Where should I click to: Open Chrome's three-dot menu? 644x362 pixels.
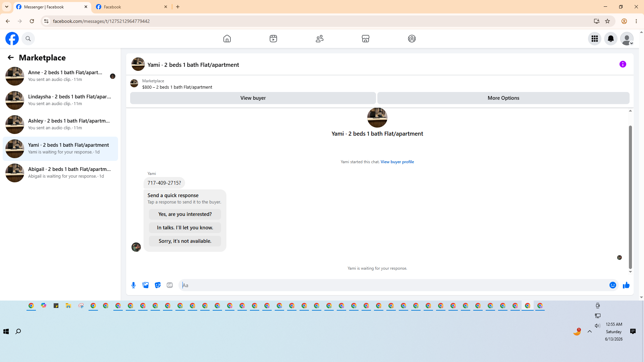[636, 21]
